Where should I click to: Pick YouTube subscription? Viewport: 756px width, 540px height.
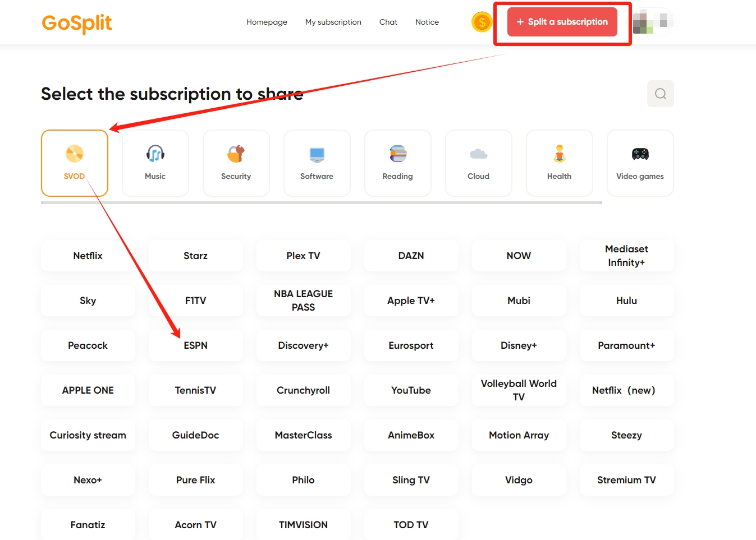411,390
